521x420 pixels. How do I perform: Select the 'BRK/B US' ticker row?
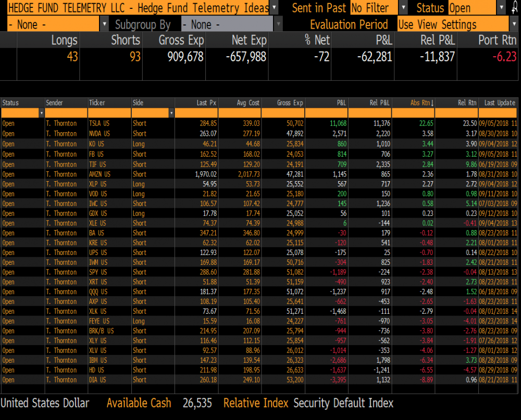259,330
